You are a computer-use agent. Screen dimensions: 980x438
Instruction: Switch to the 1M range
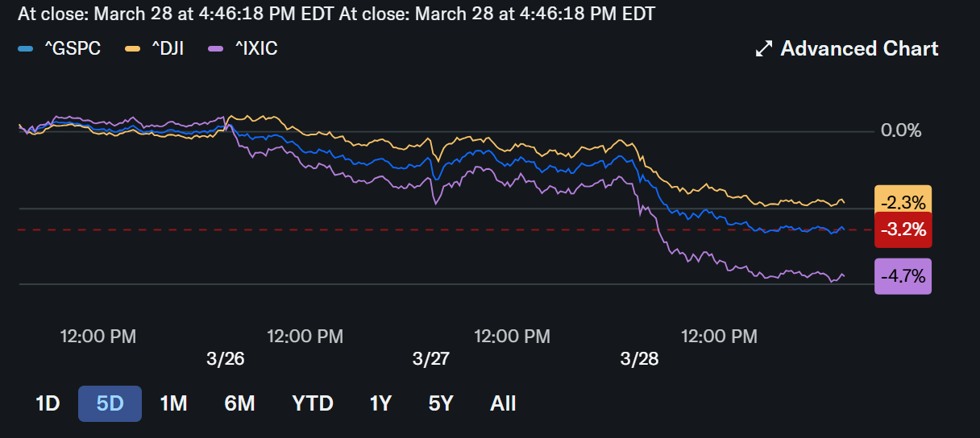pyautogui.click(x=173, y=404)
